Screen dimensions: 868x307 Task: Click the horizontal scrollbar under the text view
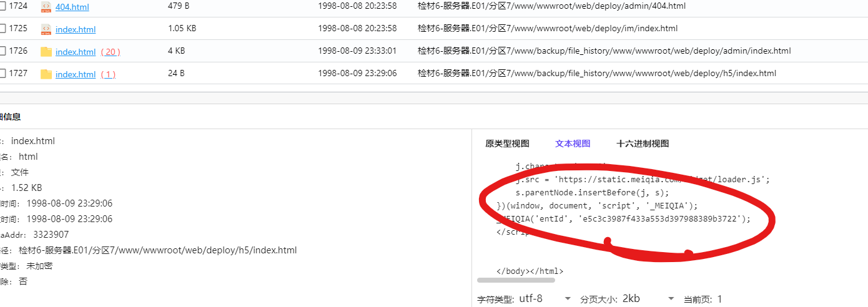(516, 280)
